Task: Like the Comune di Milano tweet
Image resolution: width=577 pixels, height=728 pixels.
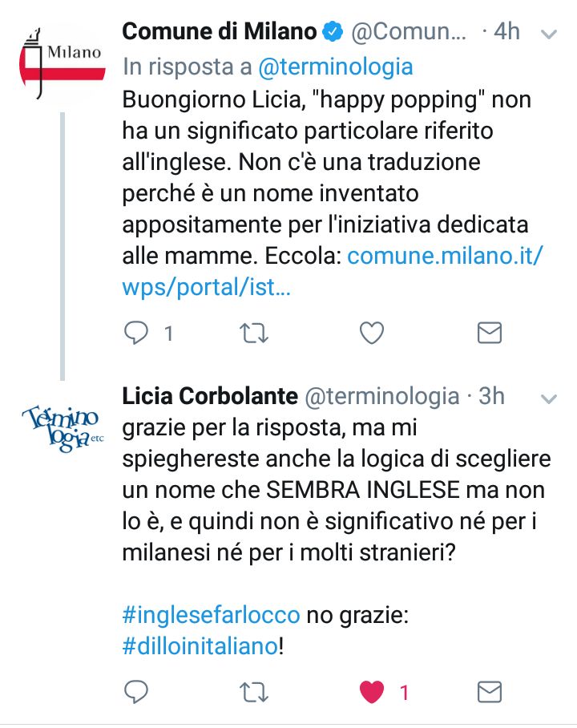Action: coord(372,333)
